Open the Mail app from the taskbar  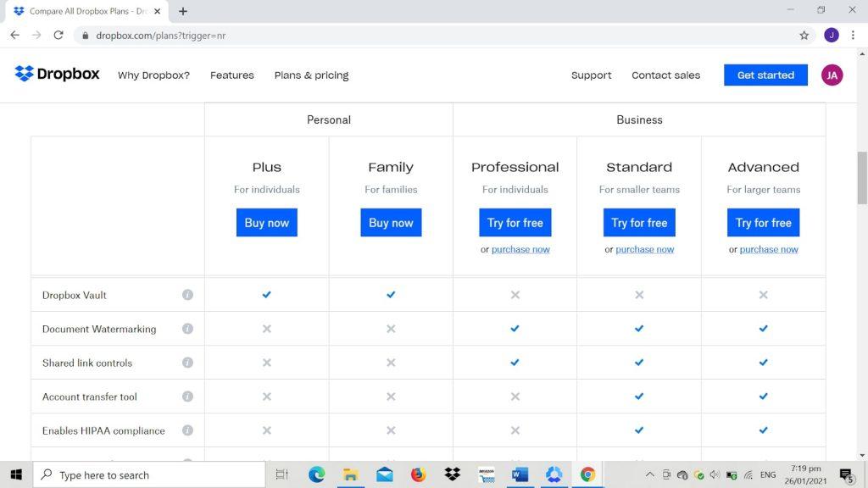point(385,474)
